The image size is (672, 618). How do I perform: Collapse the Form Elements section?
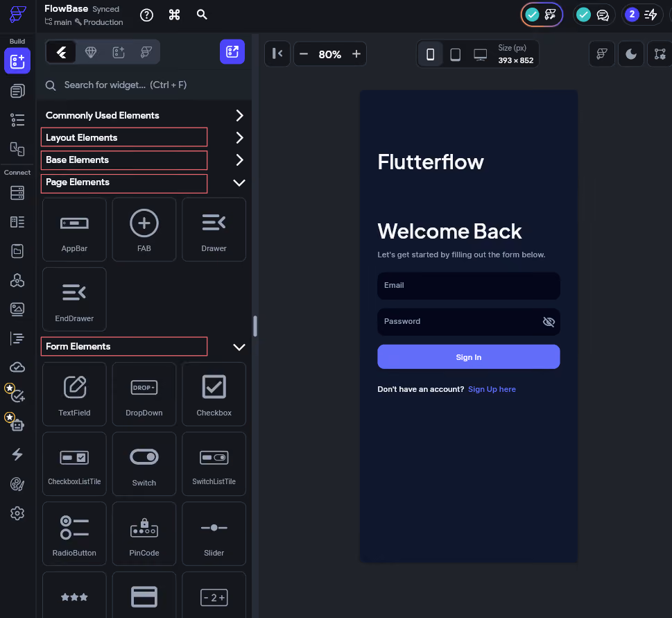[239, 347]
